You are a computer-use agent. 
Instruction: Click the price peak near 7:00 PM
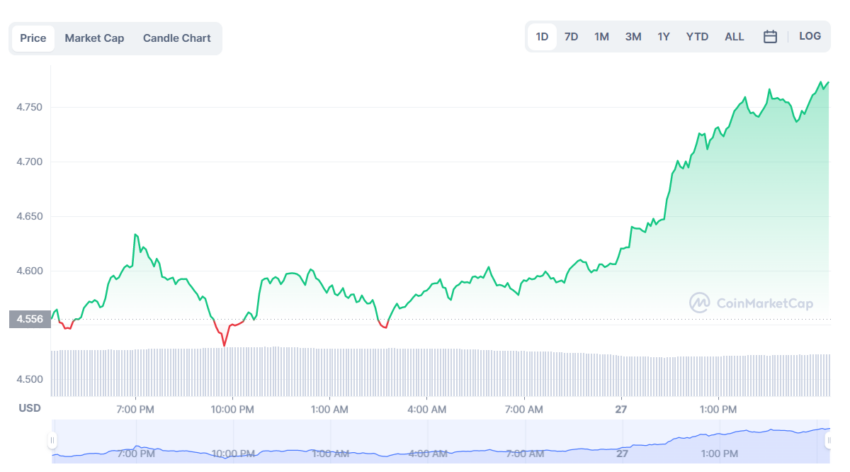coord(136,235)
